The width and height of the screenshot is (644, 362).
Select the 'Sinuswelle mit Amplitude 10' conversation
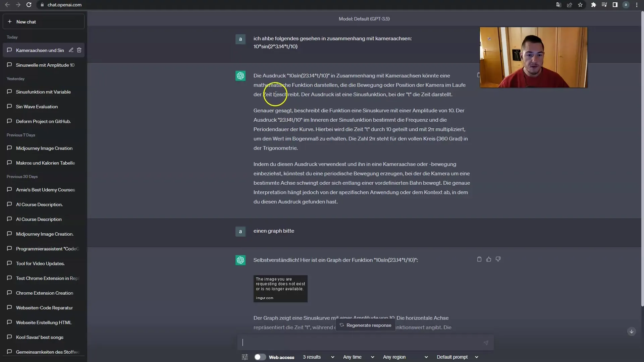pyautogui.click(x=45, y=65)
